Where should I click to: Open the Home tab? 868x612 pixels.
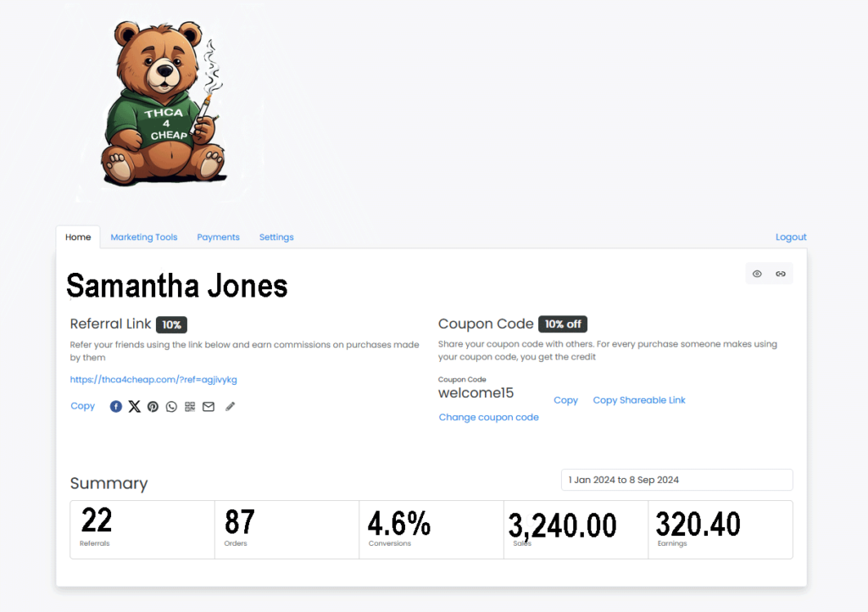(78, 236)
